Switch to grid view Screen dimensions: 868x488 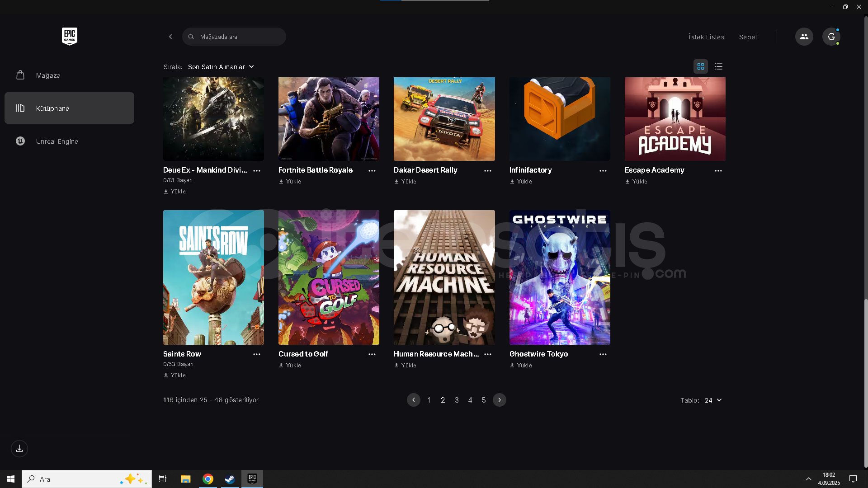coord(701,66)
